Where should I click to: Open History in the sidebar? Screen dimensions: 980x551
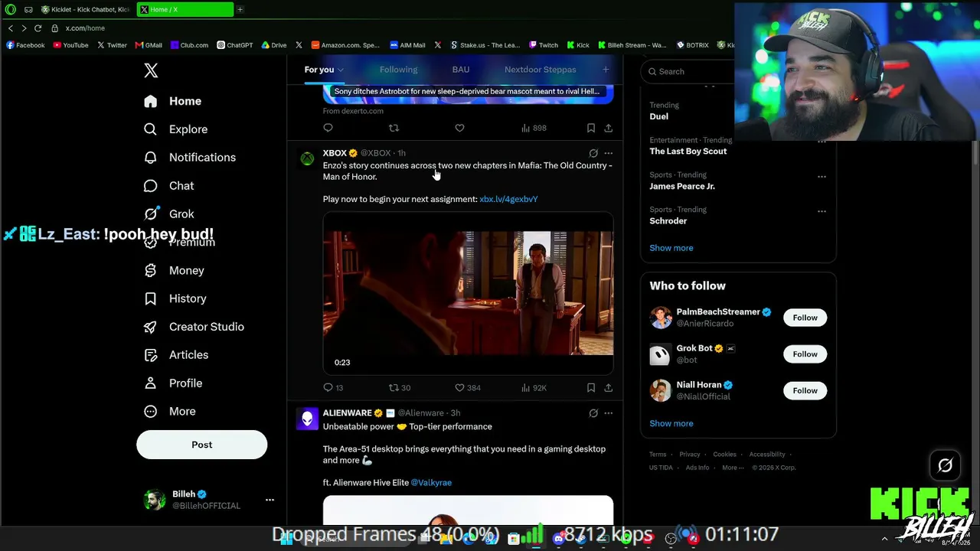(x=175, y=298)
